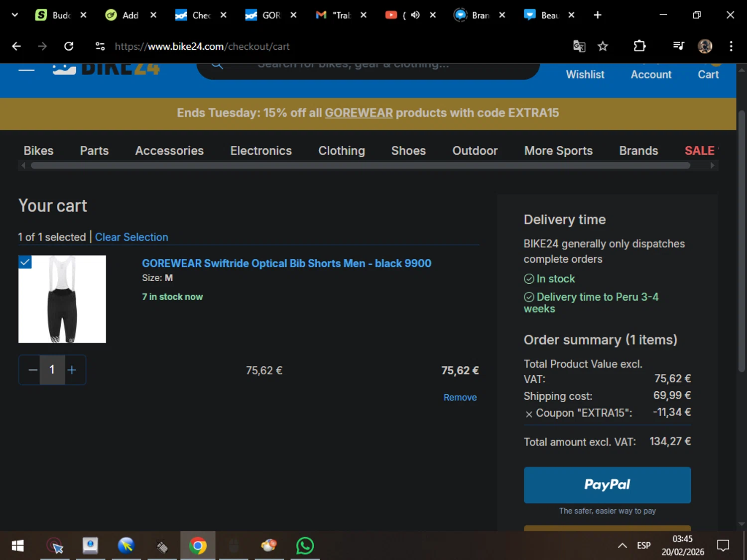Open the More Sports category
Image resolution: width=747 pixels, height=560 pixels.
[x=558, y=151]
